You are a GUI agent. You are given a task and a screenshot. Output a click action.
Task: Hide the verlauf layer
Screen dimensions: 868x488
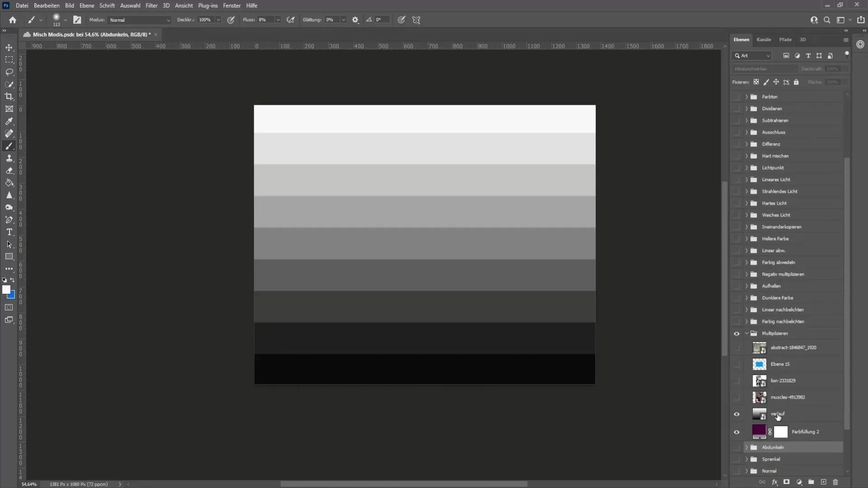pyautogui.click(x=736, y=414)
